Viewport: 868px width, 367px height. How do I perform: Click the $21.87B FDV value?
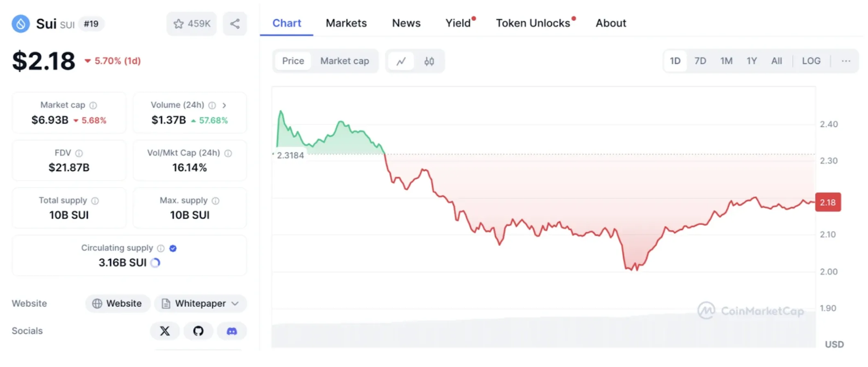[69, 168]
